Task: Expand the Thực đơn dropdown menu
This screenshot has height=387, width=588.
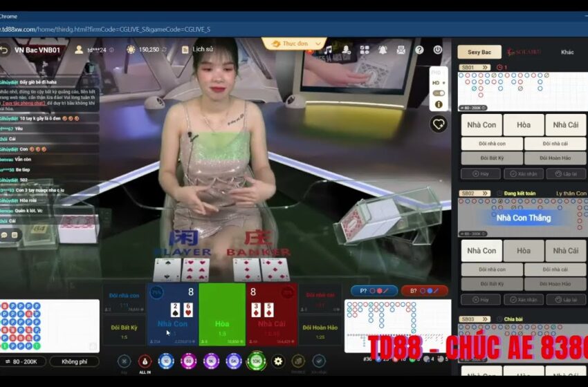Action: tap(294, 44)
